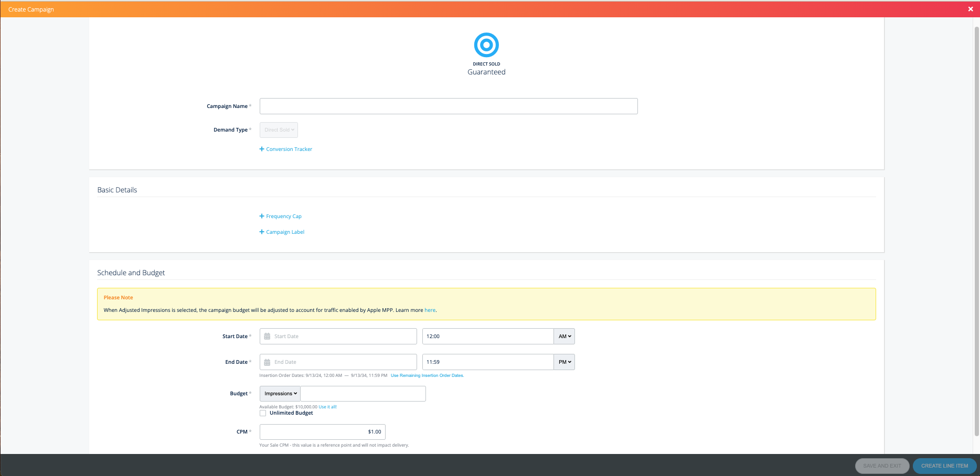
Task: Click the Campaign Name text field
Action: pyautogui.click(x=449, y=106)
